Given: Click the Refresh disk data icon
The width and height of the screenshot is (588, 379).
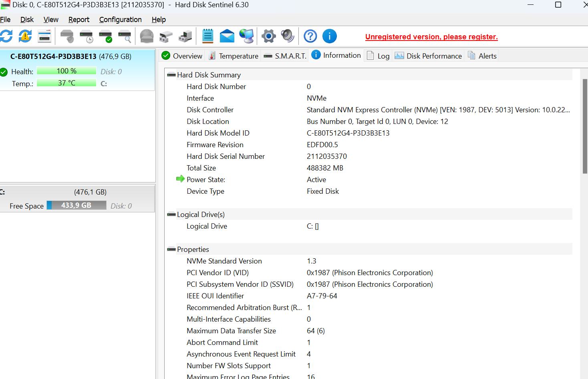Looking at the screenshot, I should 6,36.
